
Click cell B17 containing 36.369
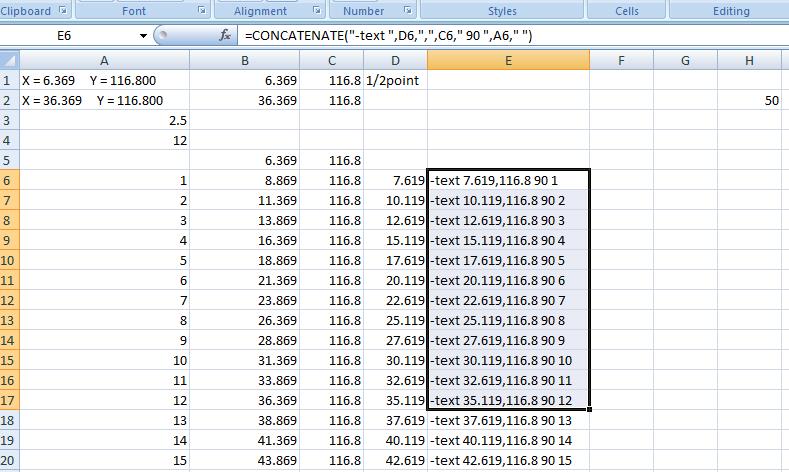tap(245, 400)
